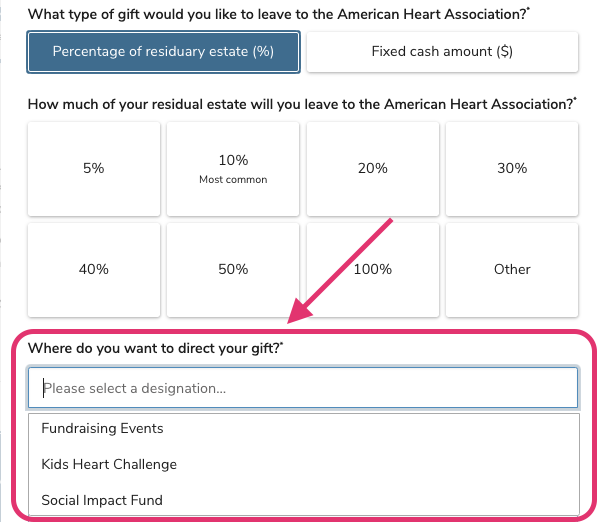Choose Fundraising Events from the list
The height and width of the screenshot is (522, 605).
point(102,428)
